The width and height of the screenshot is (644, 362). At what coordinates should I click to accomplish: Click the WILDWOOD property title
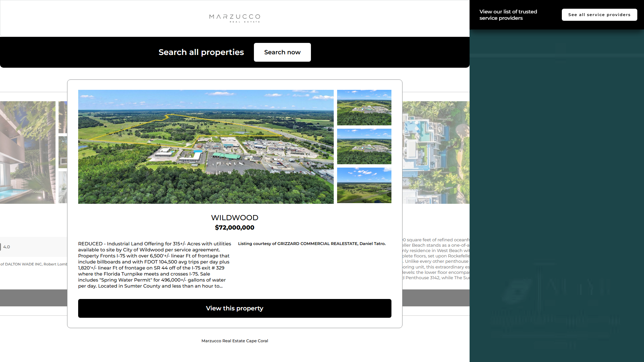(234, 218)
